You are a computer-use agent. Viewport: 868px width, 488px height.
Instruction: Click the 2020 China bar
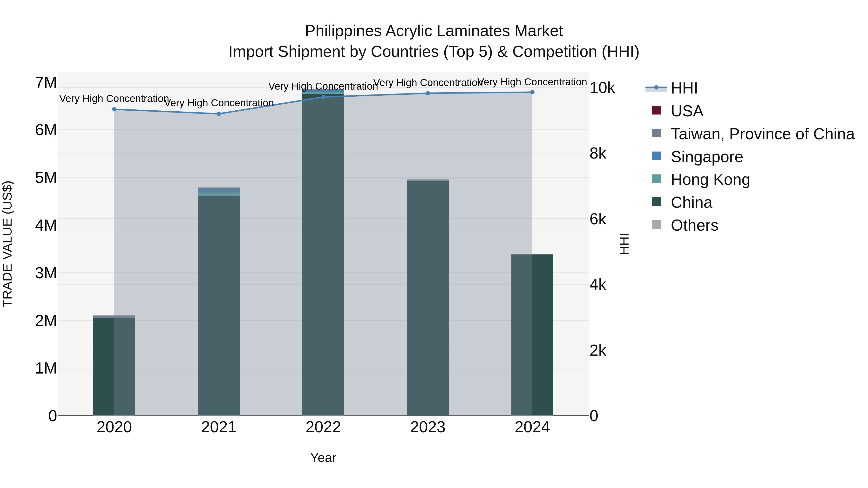(x=114, y=367)
